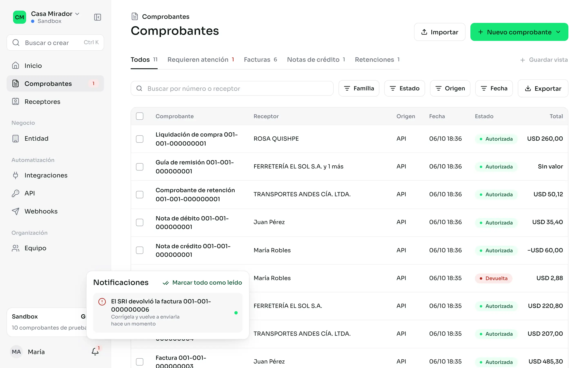Viewport: 588px width, 368px height.
Task: Click the notification bell icon
Action: (x=95, y=351)
